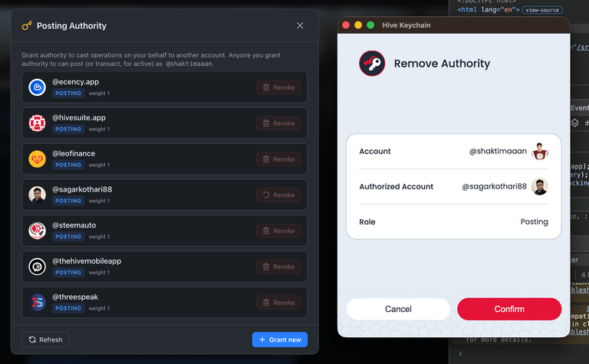Revoke posting authority for @hivesuite.app
The width and height of the screenshot is (589, 364).
[278, 123]
